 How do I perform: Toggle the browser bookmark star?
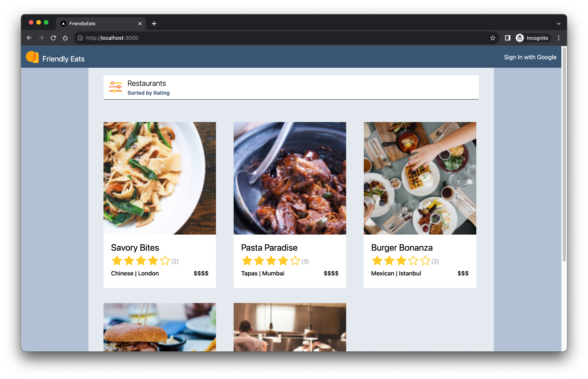(x=492, y=38)
